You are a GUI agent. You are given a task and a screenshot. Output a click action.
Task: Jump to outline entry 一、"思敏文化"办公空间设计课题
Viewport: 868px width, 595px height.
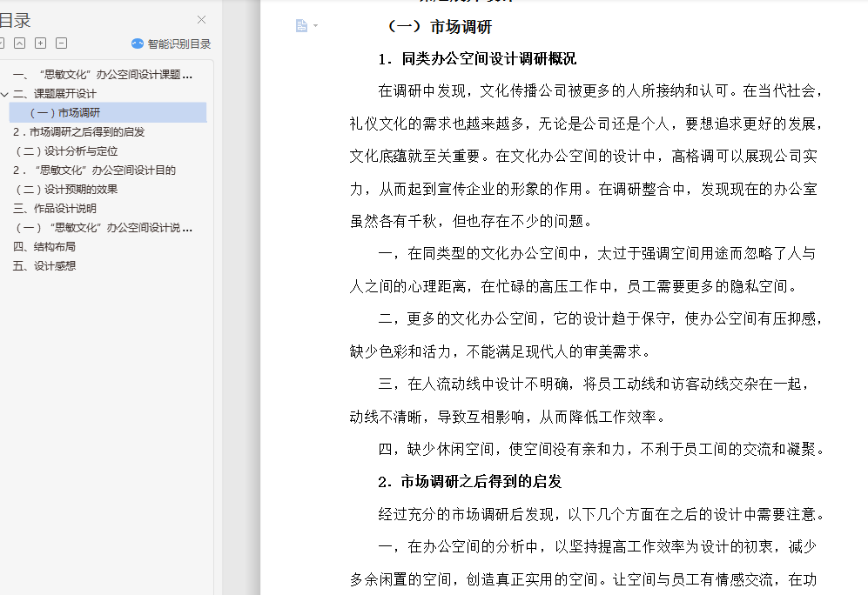pyautogui.click(x=103, y=75)
